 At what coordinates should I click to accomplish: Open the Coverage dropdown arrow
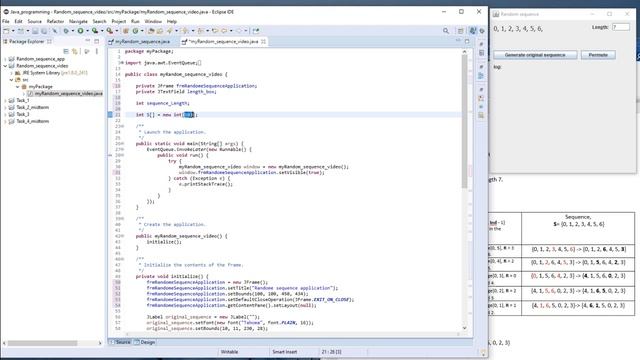[102, 31]
